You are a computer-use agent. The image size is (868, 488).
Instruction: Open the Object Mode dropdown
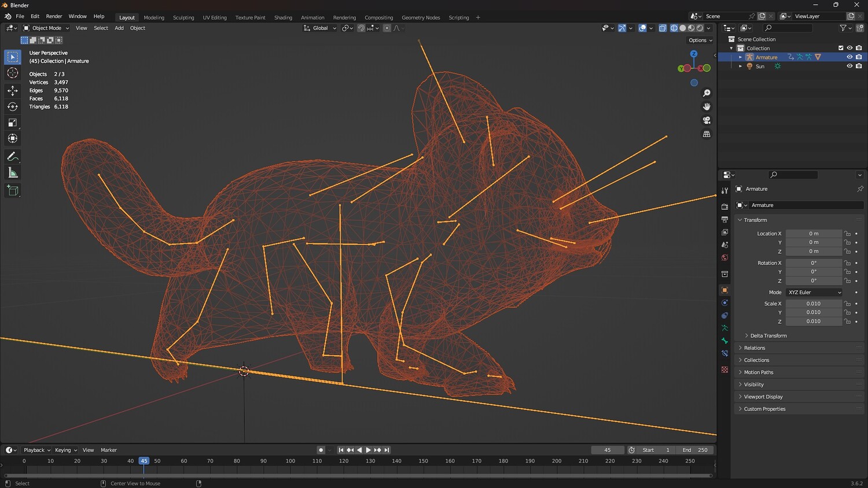pos(46,28)
